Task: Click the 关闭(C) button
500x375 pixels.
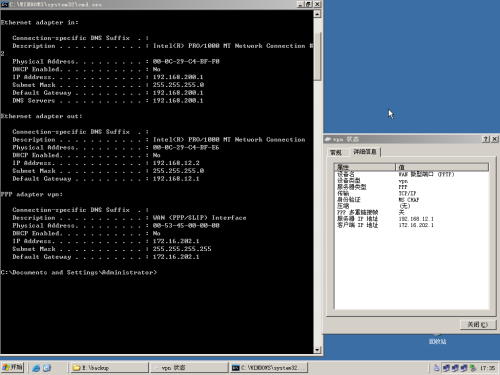Action: [478, 324]
